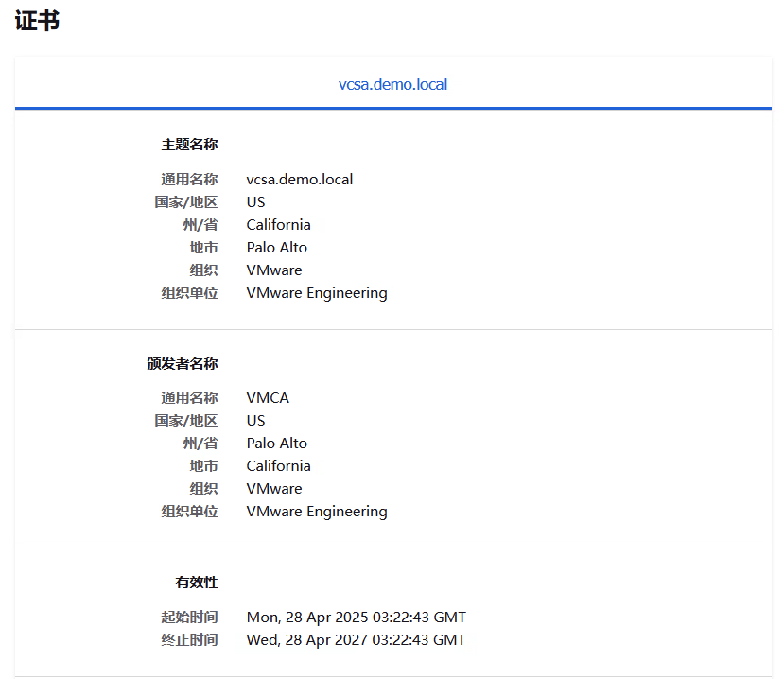Click VMware Engineering value under 主题名称
This screenshot has width=784, height=679.
pyautogui.click(x=316, y=293)
